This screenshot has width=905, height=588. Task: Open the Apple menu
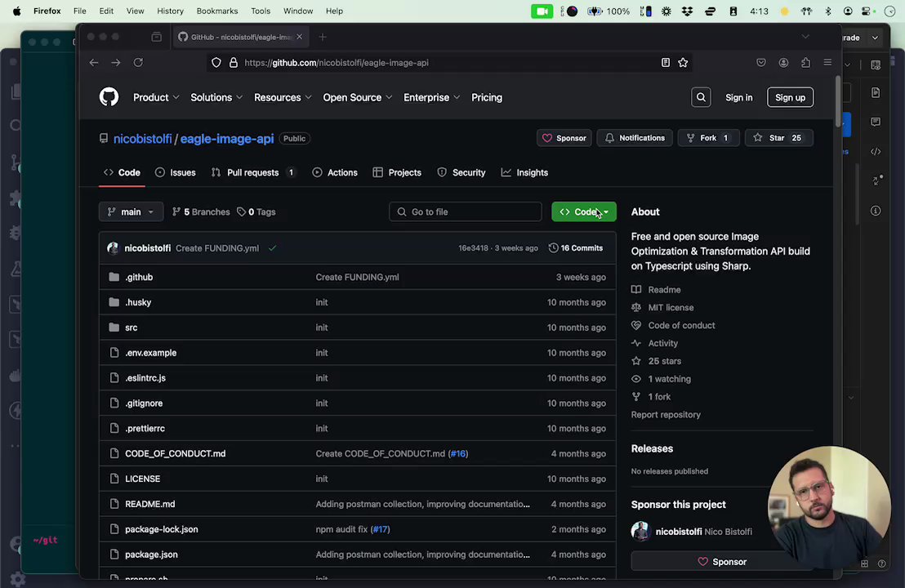point(16,11)
